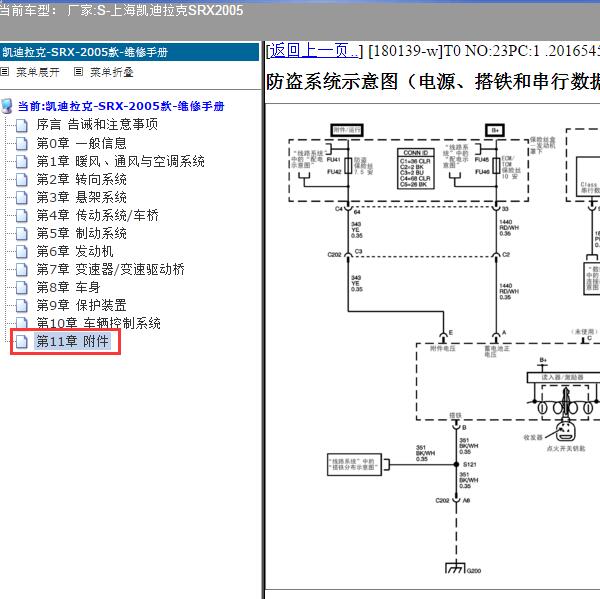Click the computer icon beside 当前:凯迪拉克-SRX-2005款

[x=7, y=106]
